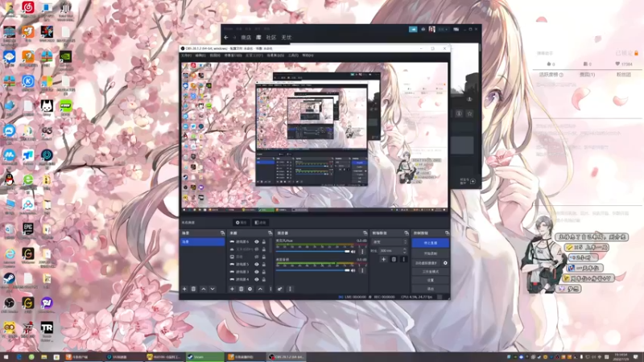Open source 属性 button above docks

pyautogui.click(x=241, y=223)
